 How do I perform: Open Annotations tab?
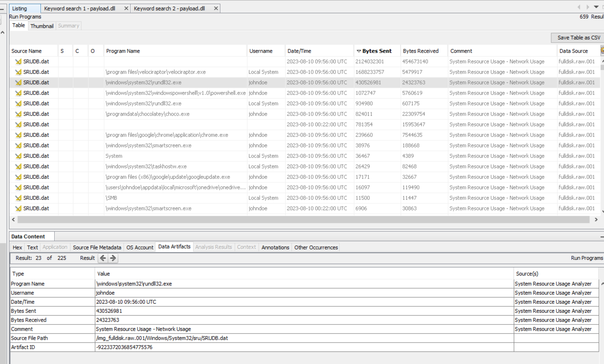pyautogui.click(x=275, y=247)
